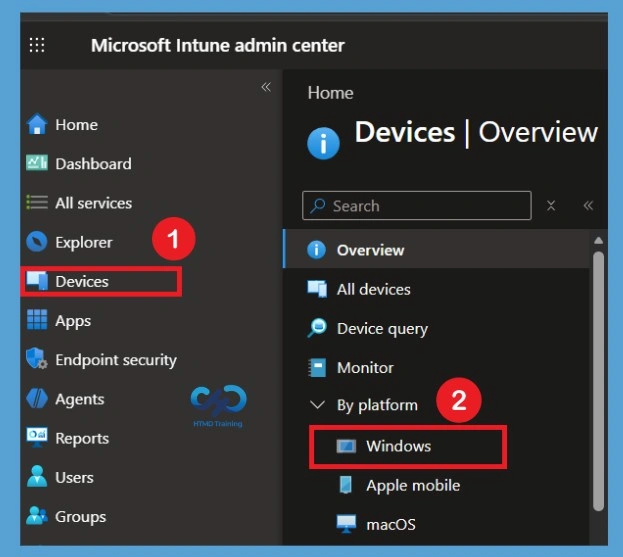Click the scrollbar up arrow
Viewport: 623px width, 557px height.
pos(598,240)
